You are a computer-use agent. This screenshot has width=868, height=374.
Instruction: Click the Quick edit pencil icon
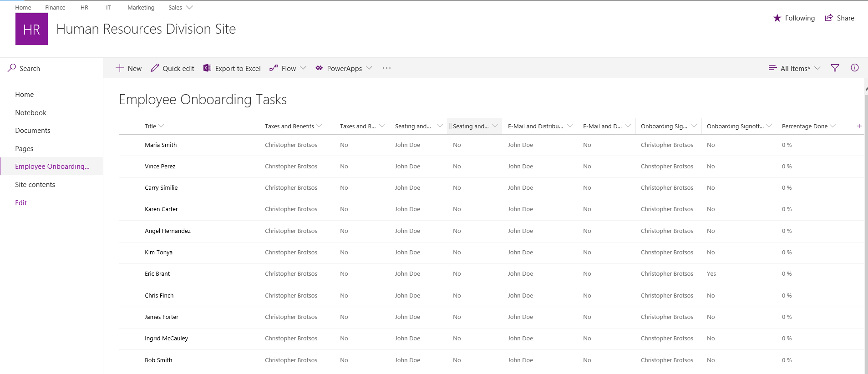[x=155, y=68]
